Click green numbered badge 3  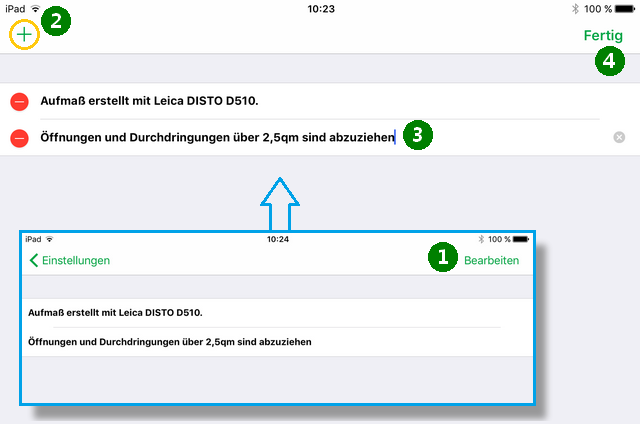pos(419,134)
